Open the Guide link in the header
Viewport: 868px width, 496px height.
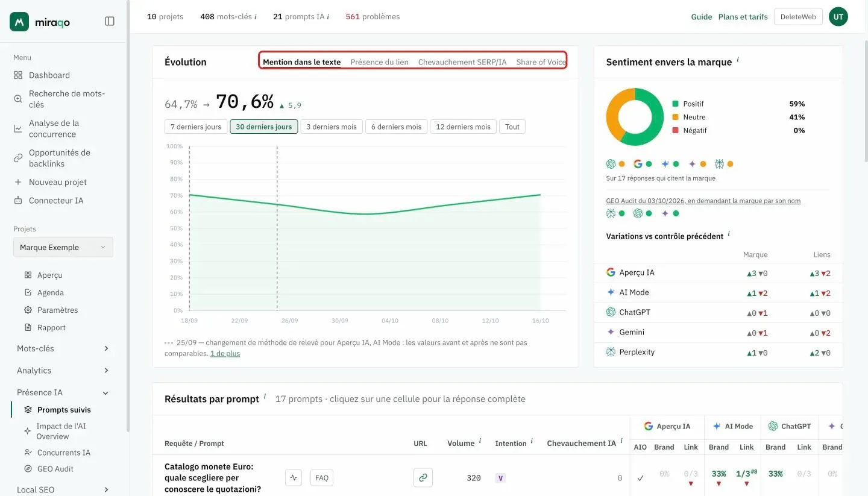pyautogui.click(x=702, y=17)
